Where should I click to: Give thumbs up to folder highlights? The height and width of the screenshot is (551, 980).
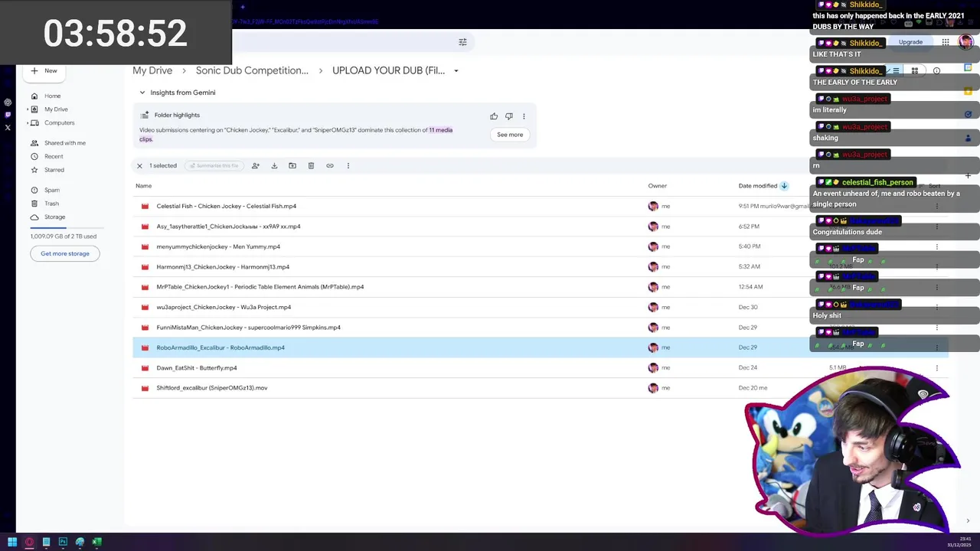(x=494, y=116)
